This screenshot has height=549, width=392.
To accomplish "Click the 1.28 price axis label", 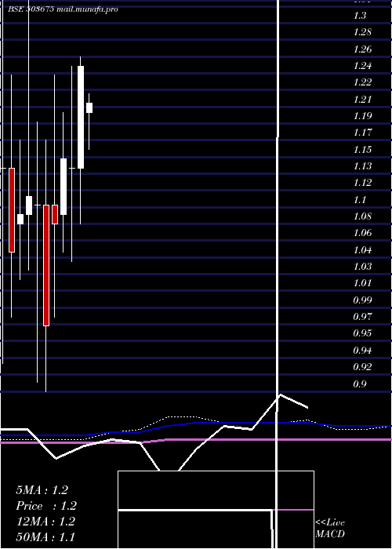I will pyautogui.click(x=362, y=32).
